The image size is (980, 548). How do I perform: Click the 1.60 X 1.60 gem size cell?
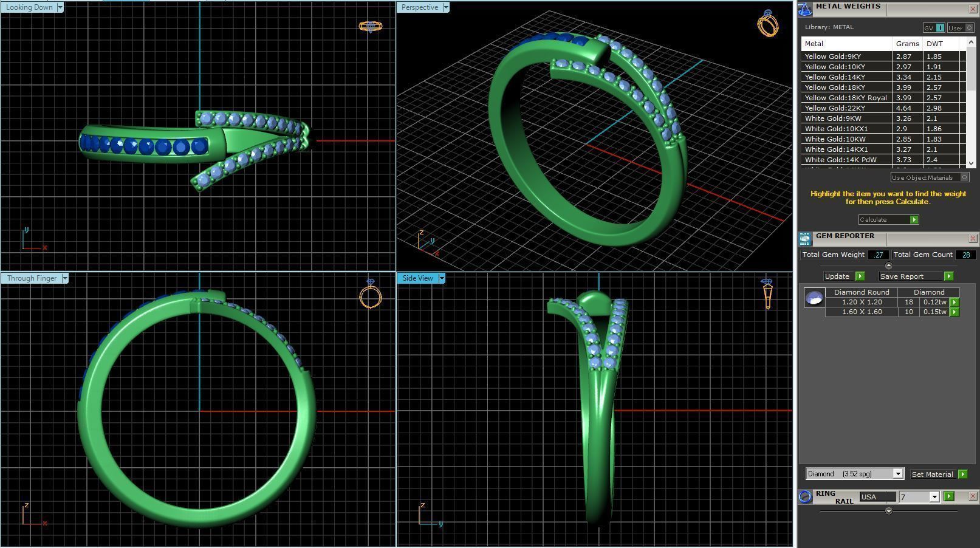[862, 312]
